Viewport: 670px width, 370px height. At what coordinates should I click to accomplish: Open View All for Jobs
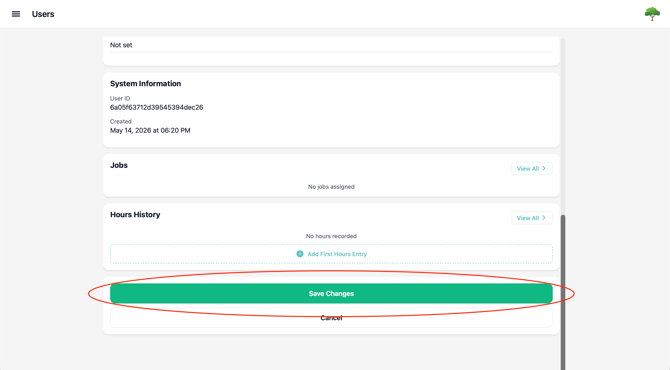click(532, 168)
